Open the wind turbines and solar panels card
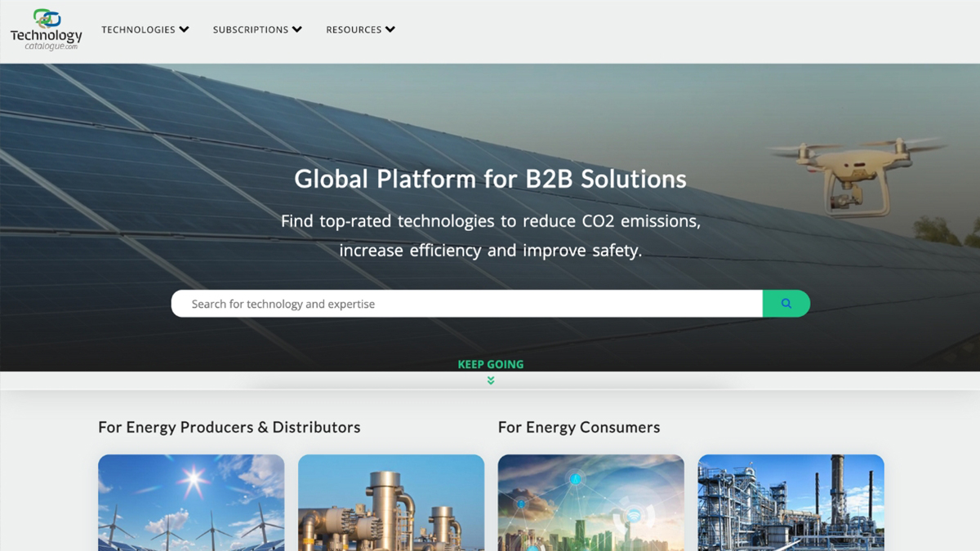The height and width of the screenshot is (551, 980). [191, 503]
